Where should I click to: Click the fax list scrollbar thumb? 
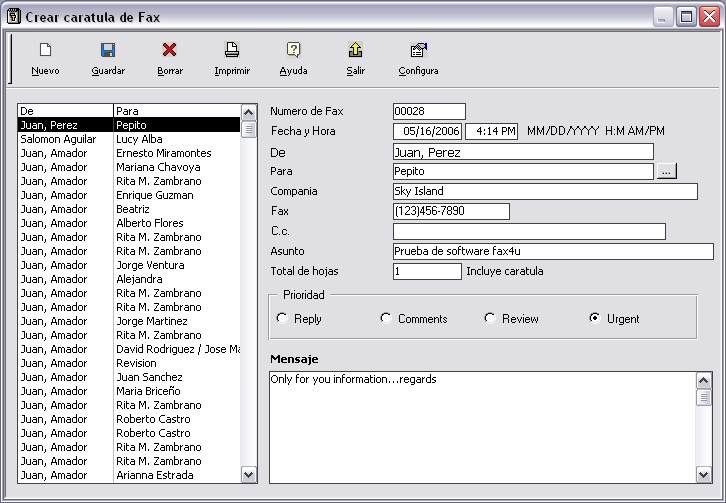[x=249, y=129]
